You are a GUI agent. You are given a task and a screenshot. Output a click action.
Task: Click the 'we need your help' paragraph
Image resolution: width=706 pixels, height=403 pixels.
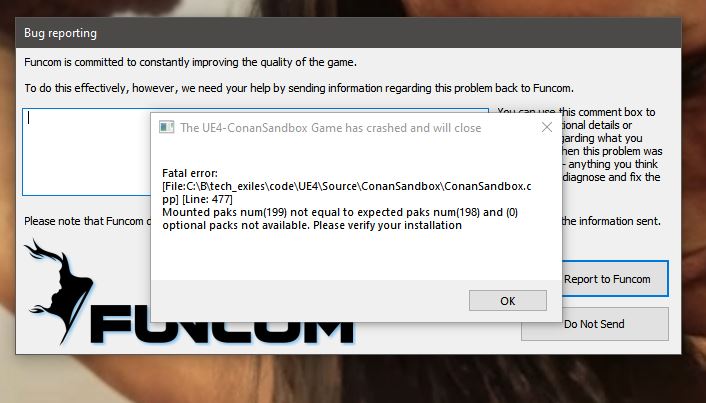coord(299,88)
